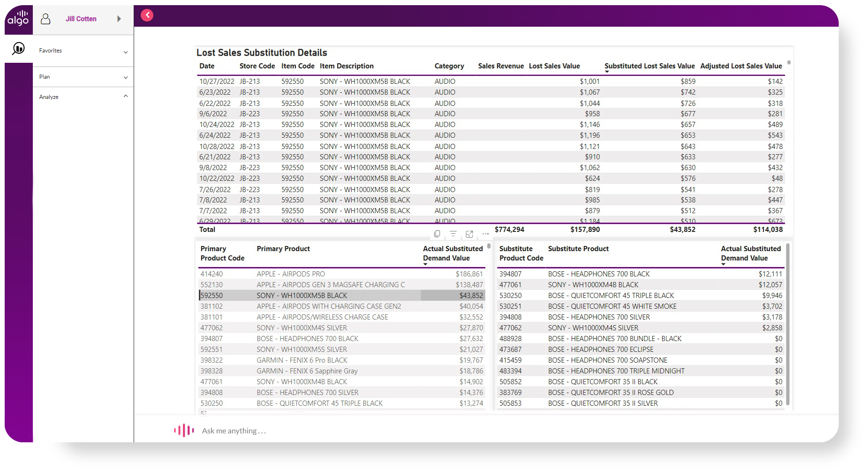The image size is (868, 469).
Task: Select primary product code 592551
Action: pyautogui.click(x=211, y=350)
